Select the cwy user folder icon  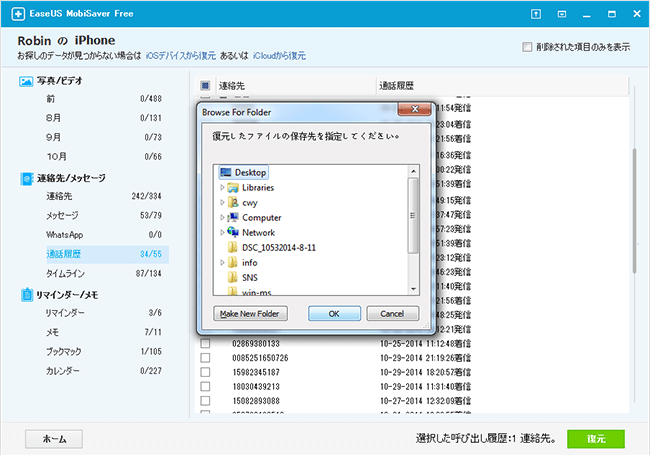(x=233, y=203)
